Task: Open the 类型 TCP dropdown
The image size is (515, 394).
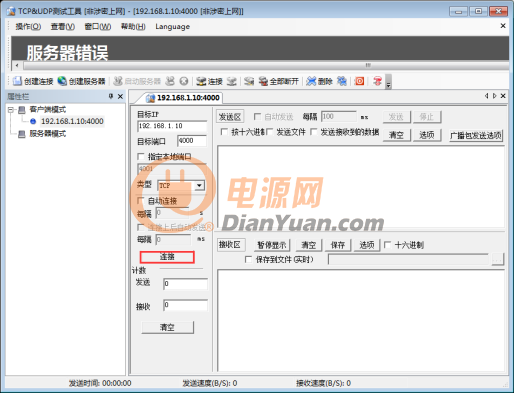Action: (199, 185)
